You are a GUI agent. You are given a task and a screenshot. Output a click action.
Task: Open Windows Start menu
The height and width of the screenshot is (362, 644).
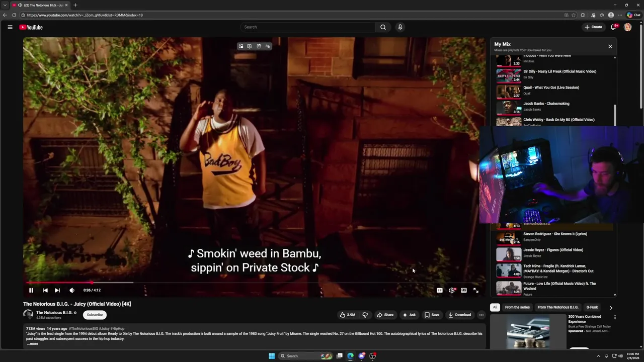pos(272,356)
